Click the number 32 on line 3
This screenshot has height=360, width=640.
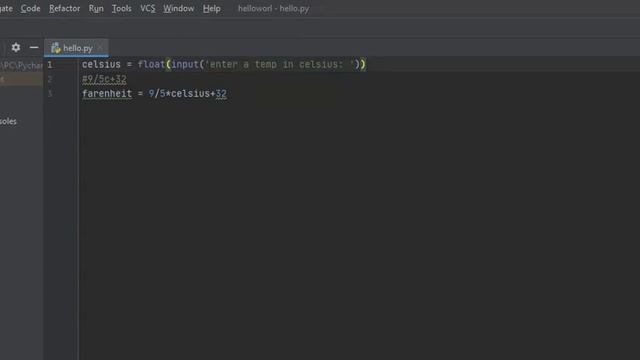coord(221,94)
